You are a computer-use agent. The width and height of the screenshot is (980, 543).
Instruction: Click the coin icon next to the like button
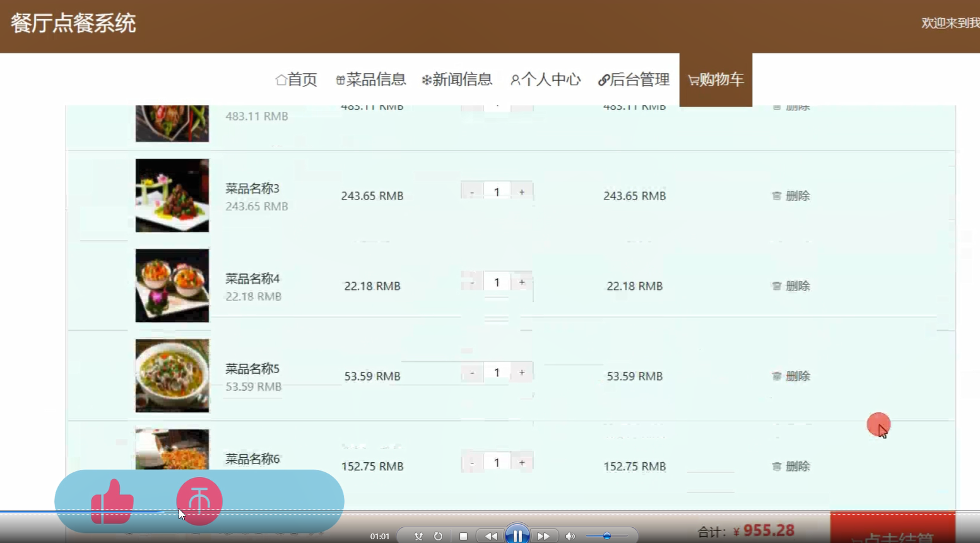coord(199,501)
